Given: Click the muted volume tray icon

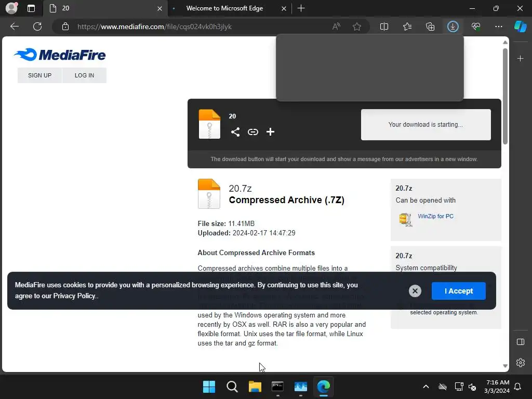Looking at the screenshot, I should (x=472, y=387).
